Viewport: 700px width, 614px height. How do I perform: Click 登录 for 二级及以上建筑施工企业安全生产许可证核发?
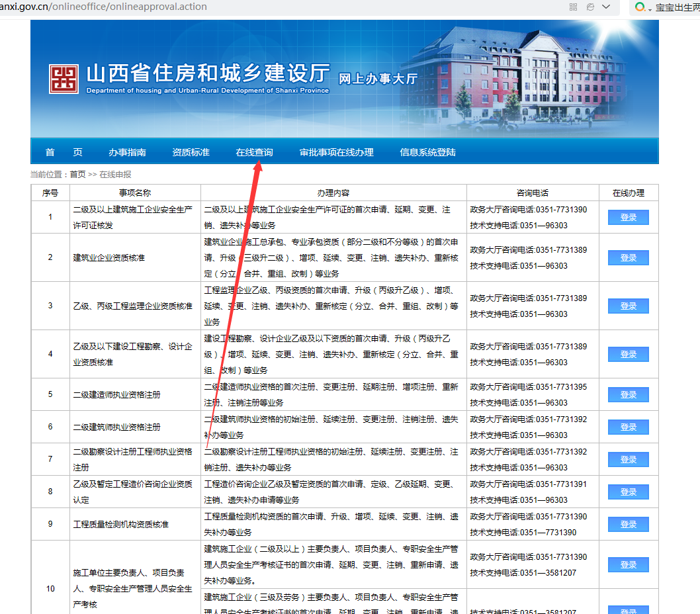(627, 217)
